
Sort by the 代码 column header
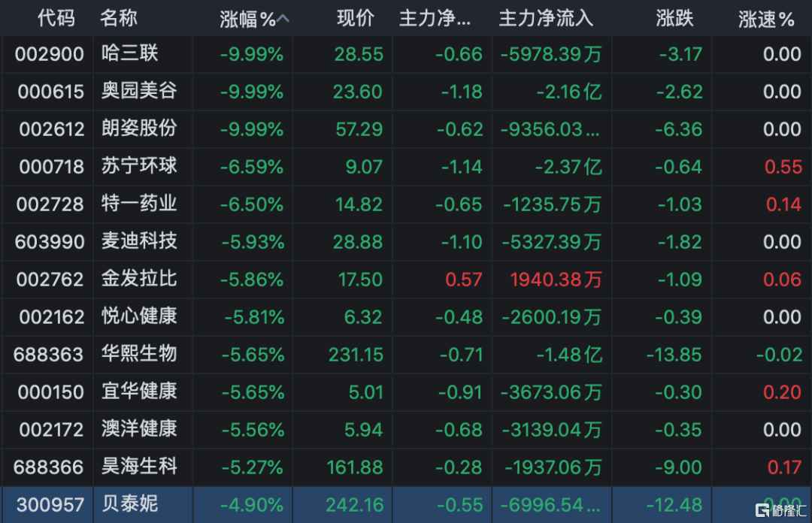pyautogui.click(x=56, y=18)
